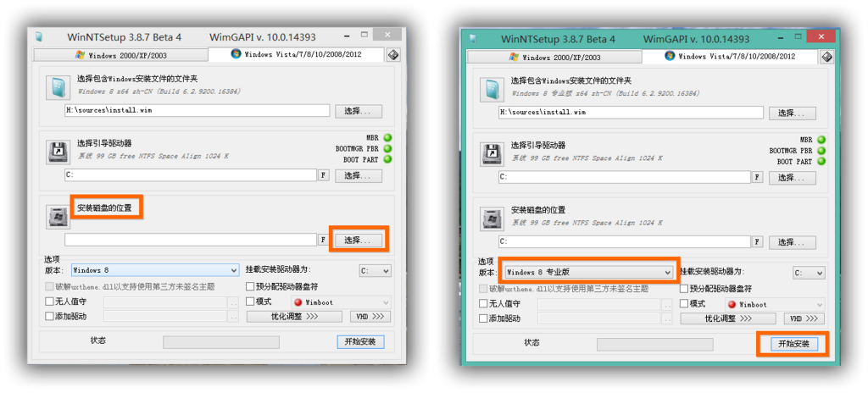
Task: Click the BOOT PART status light in left window
Action: 387,159
